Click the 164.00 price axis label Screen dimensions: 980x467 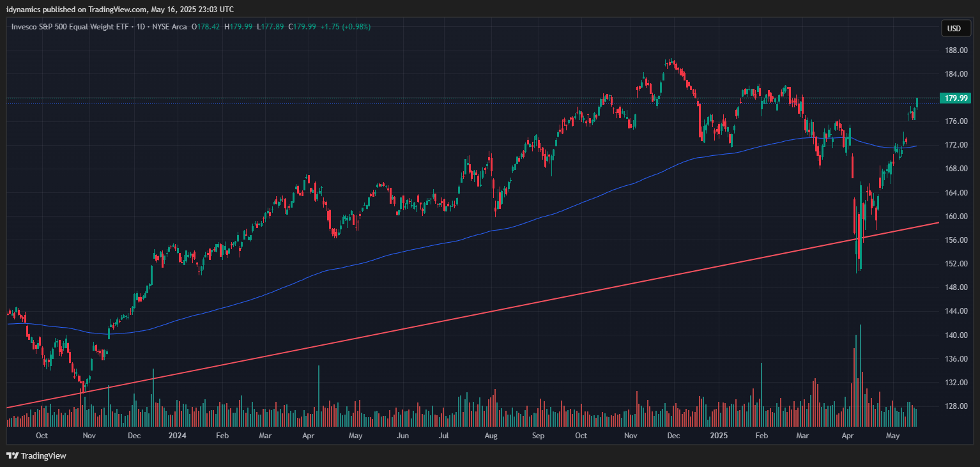pyautogui.click(x=956, y=193)
